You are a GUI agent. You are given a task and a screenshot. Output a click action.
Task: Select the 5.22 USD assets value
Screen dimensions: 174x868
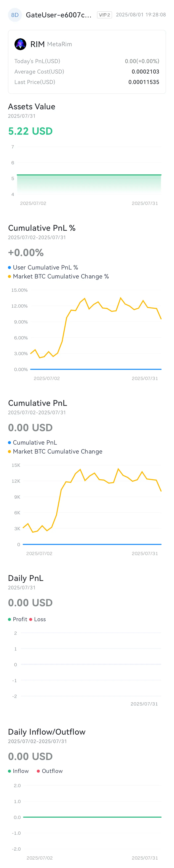coord(30,131)
